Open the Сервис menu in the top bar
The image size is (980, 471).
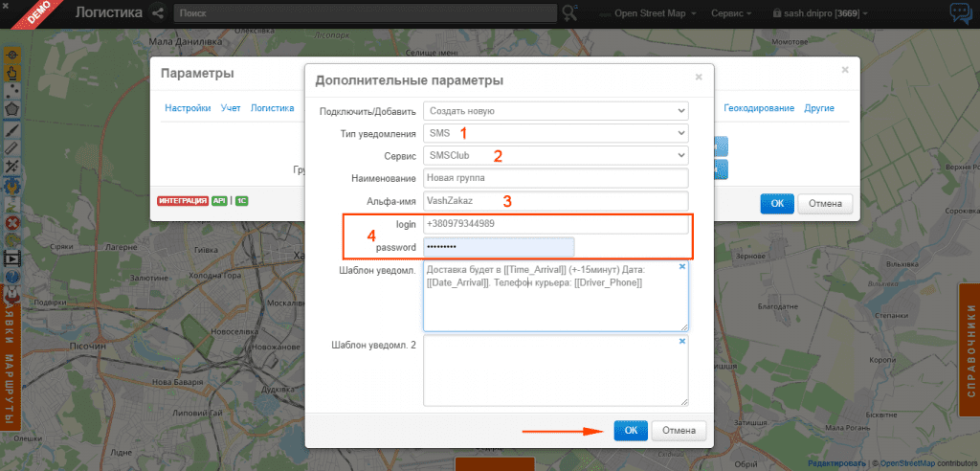tap(732, 13)
